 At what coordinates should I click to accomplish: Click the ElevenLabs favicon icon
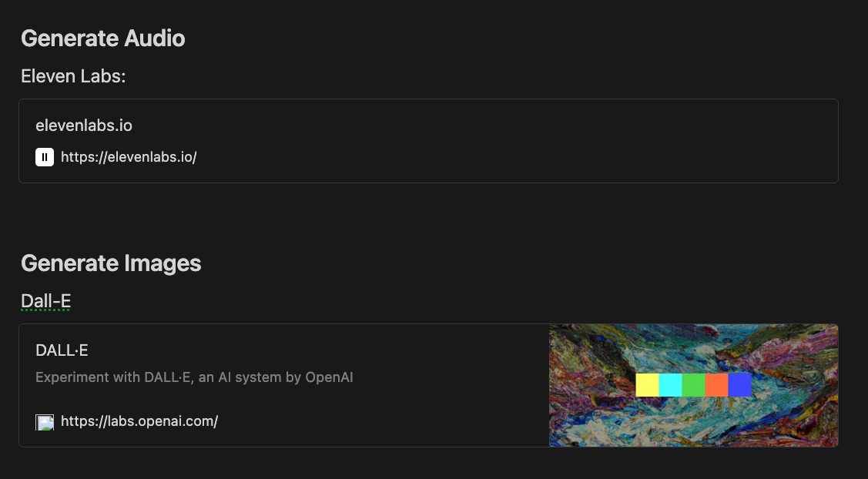(x=45, y=157)
